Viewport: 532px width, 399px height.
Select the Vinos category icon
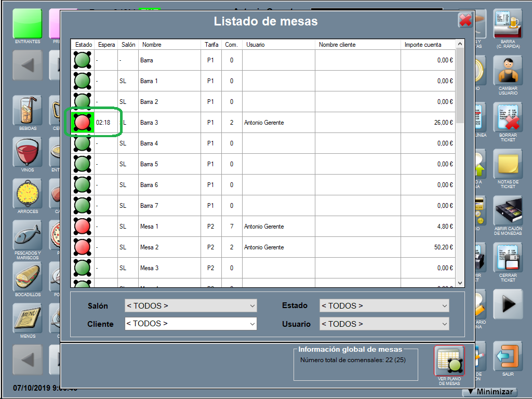(x=27, y=152)
